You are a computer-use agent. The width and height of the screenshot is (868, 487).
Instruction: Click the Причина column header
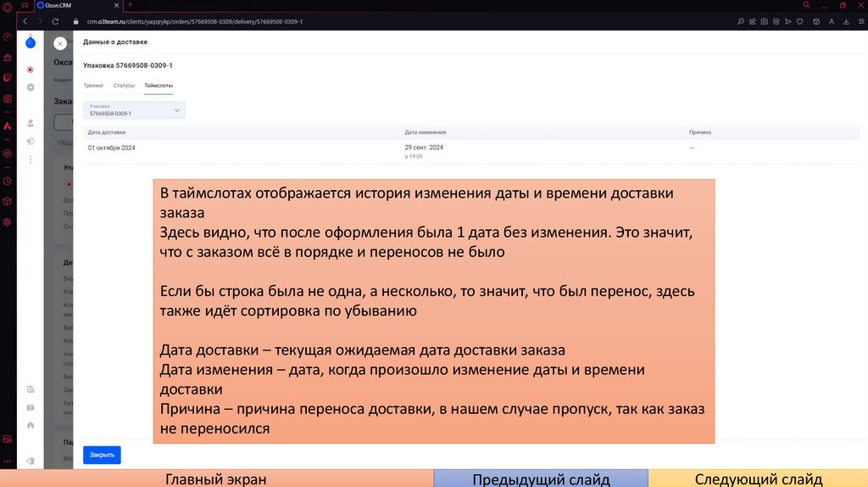tap(700, 132)
